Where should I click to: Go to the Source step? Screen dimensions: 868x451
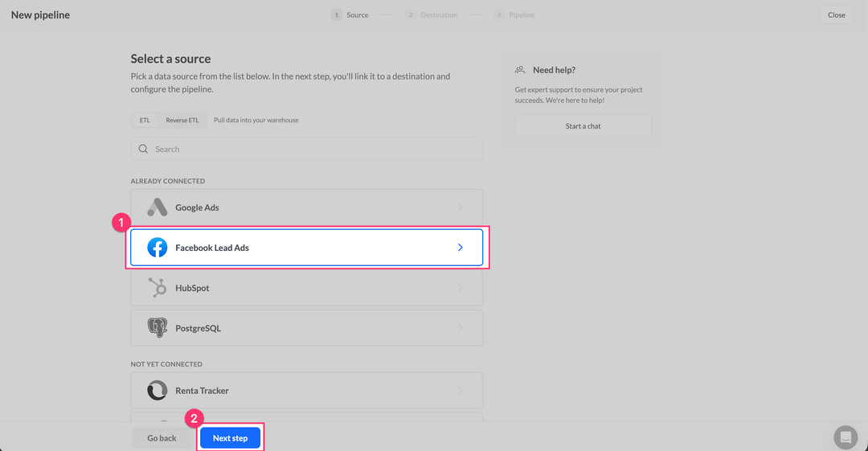click(350, 15)
